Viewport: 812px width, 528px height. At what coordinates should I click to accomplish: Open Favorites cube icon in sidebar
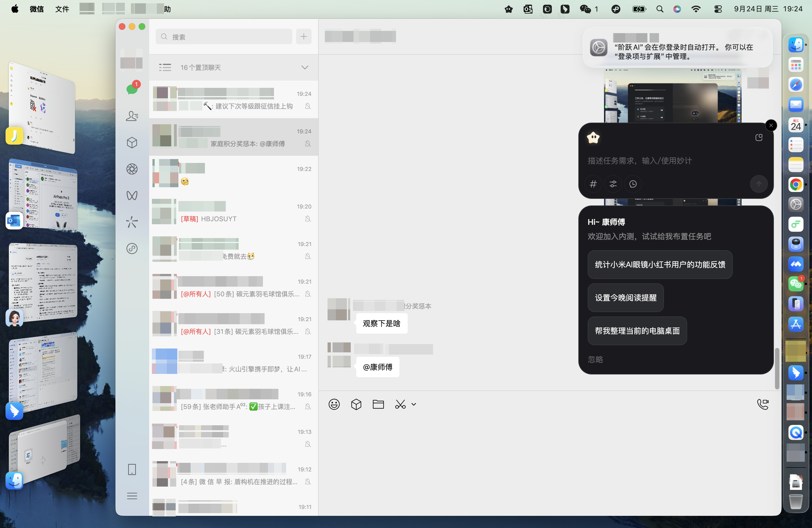[132, 142]
